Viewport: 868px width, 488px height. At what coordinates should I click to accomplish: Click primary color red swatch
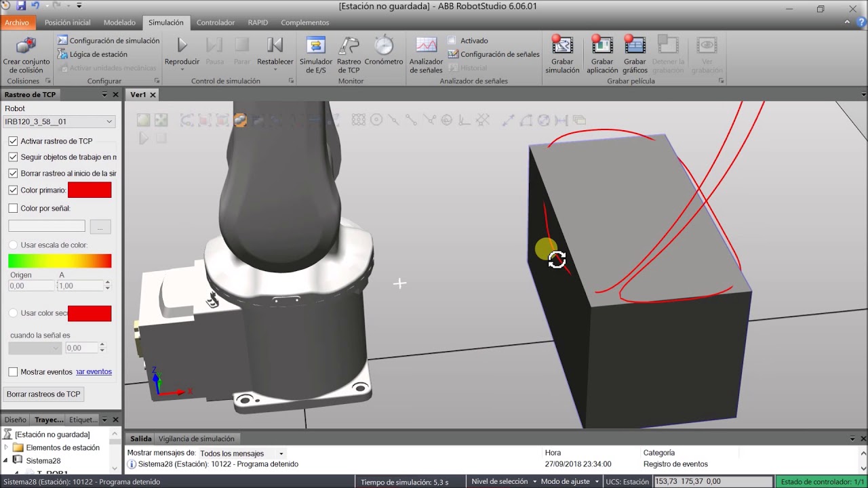pos(90,190)
